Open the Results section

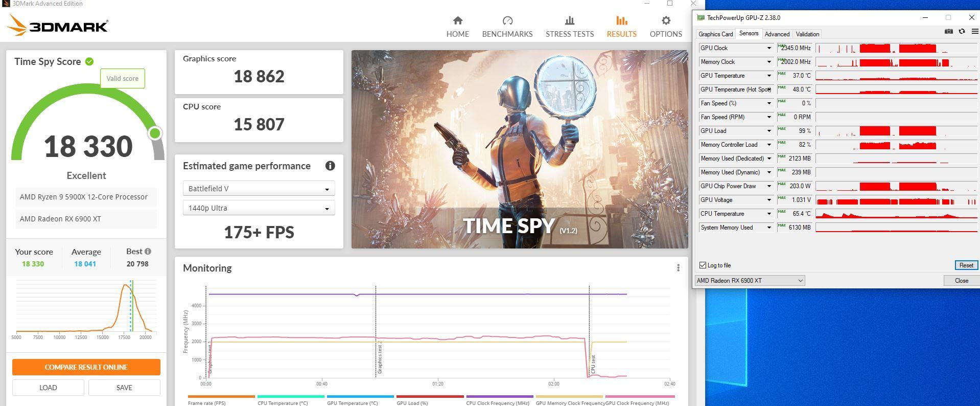point(621,27)
